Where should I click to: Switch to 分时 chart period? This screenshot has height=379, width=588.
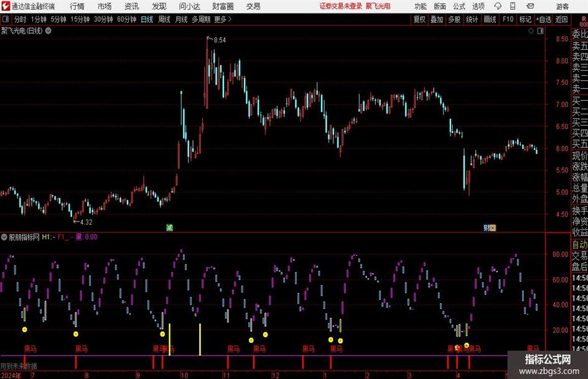[21, 19]
